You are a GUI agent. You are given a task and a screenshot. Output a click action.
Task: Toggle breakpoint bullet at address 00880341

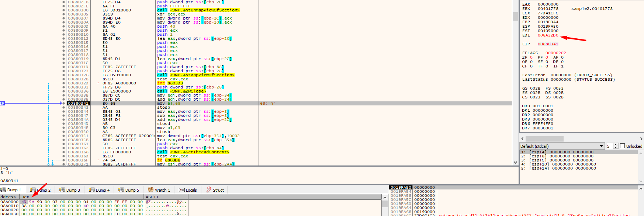click(x=64, y=103)
